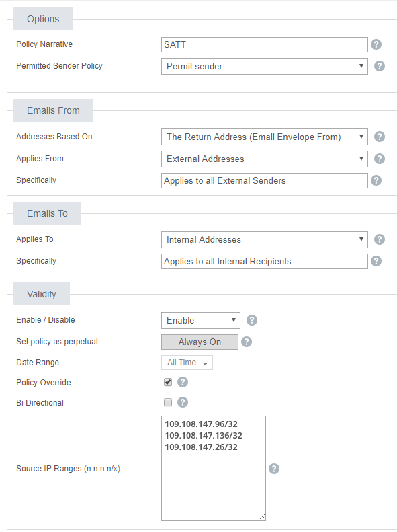Click the 109.108.147.26/32 entry
This screenshot has height=532, width=397.
[x=202, y=447]
